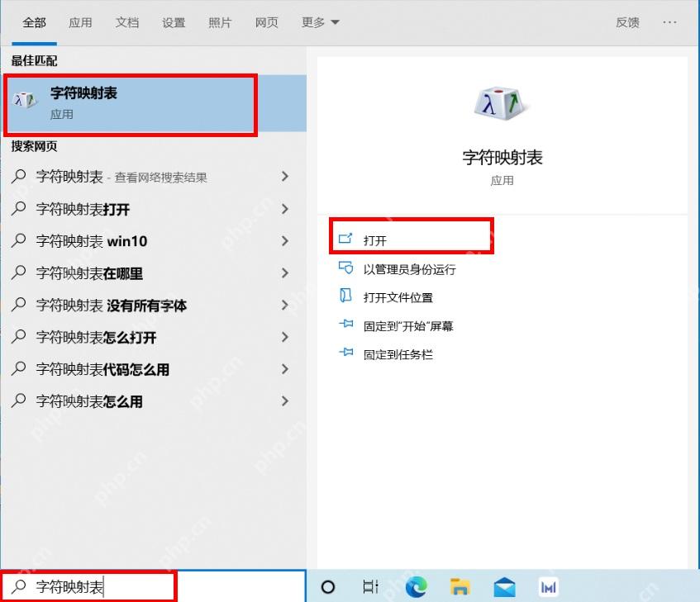Screen dimensions: 700x602
Task: Switch to the 设置 tab
Action: (174, 22)
